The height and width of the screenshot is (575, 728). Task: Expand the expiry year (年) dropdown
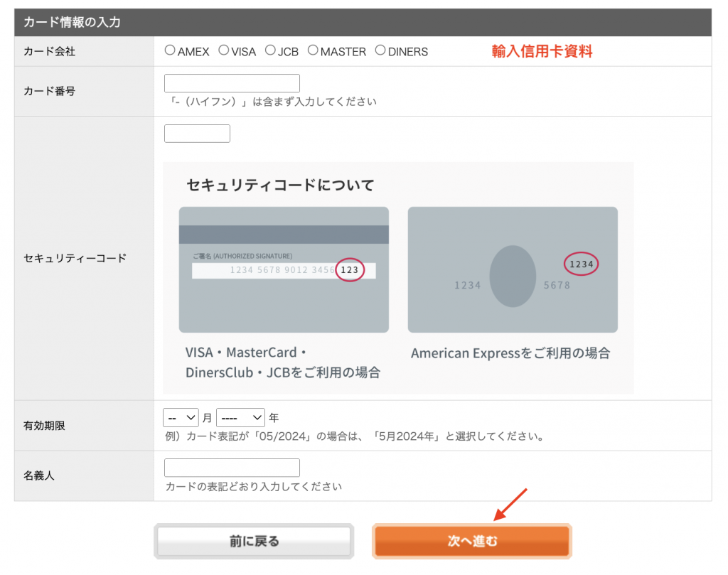click(240, 417)
